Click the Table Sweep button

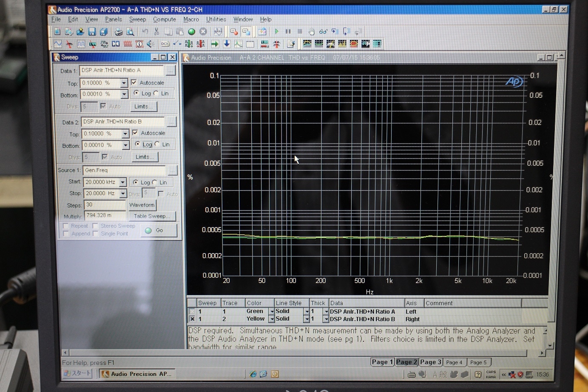pyautogui.click(x=152, y=216)
